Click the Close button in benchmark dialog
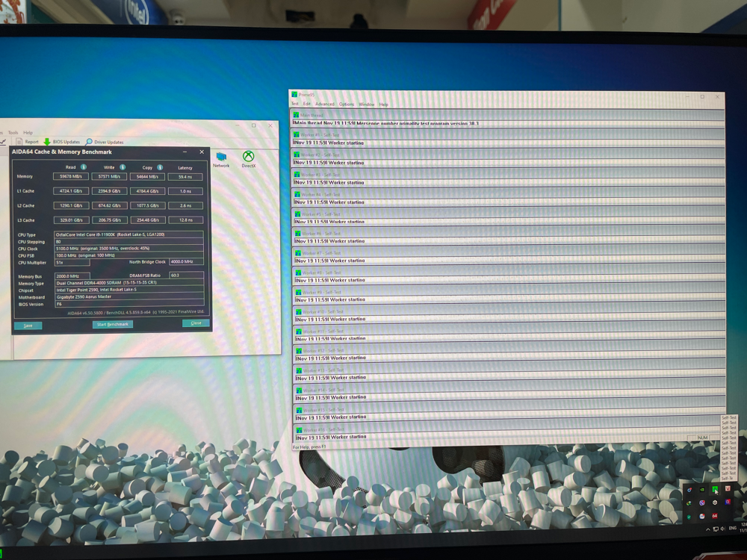 (x=196, y=323)
